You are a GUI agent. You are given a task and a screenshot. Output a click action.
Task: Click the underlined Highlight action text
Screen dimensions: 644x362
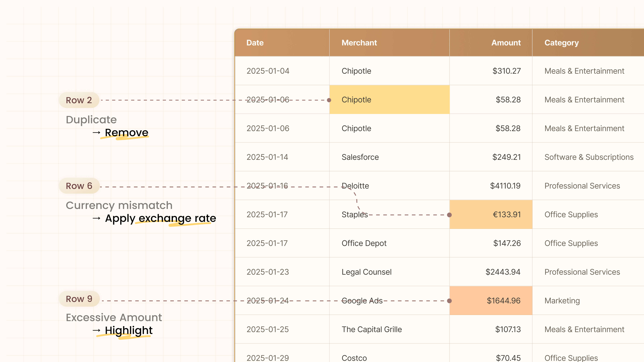pos(129,330)
